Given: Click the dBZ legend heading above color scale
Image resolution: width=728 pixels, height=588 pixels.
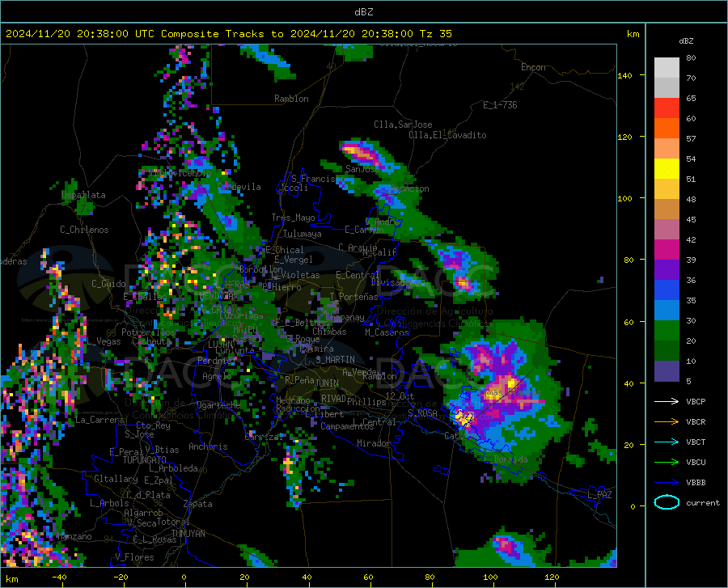Looking at the screenshot, I should coord(686,40).
